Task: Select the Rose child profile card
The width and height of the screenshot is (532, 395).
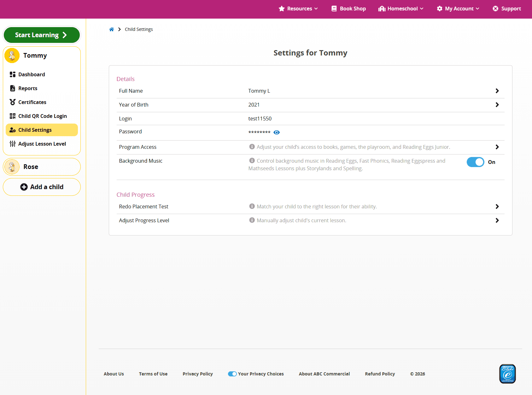Action: tap(42, 167)
